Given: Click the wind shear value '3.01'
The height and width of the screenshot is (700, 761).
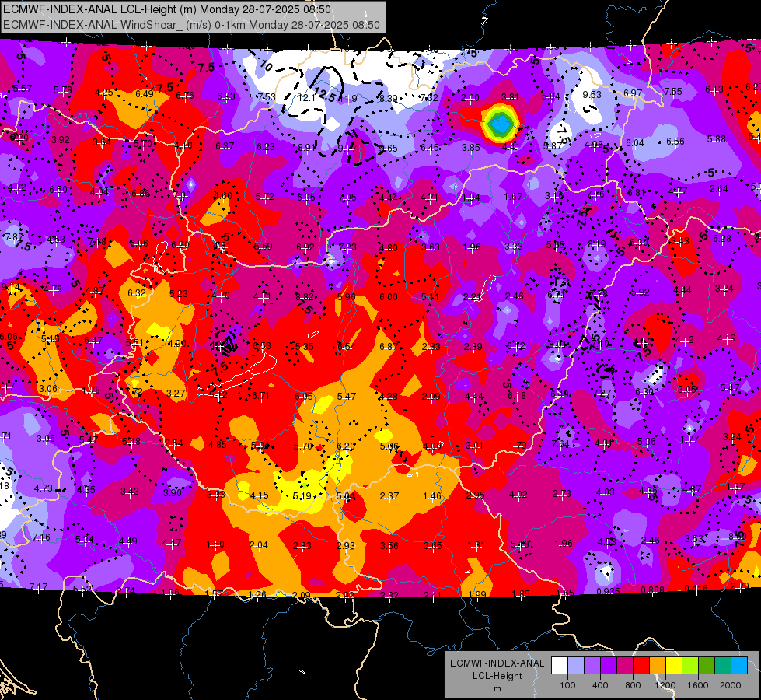Looking at the screenshot, I should pos(474,446).
